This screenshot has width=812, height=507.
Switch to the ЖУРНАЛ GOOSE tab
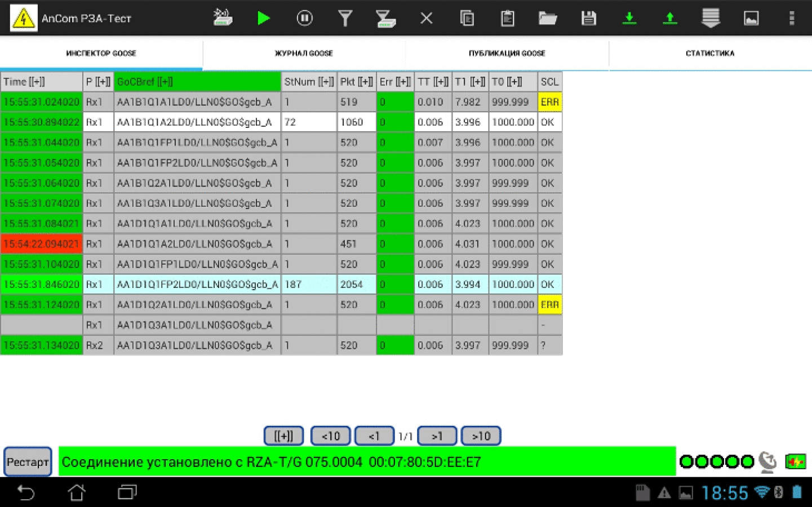pyautogui.click(x=304, y=54)
